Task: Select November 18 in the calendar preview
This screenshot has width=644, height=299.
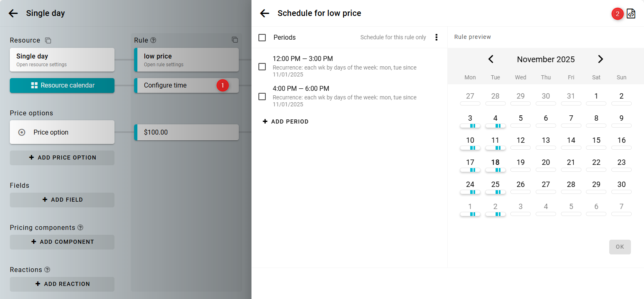Action: pos(495,163)
